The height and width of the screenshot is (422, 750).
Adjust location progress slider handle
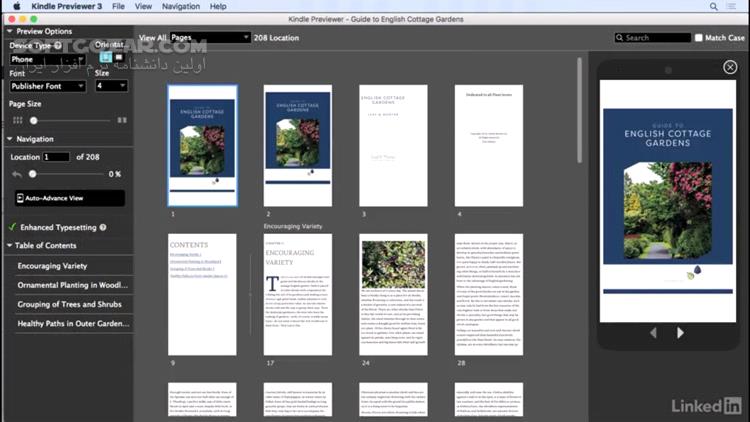coord(33,174)
